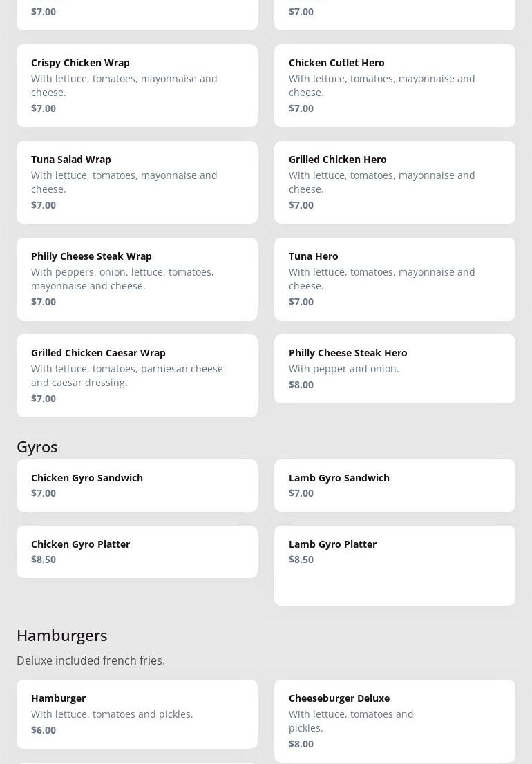Select Philly Cheese Steak Hero
The width and height of the screenshot is (532, 764).
(395, 369)
